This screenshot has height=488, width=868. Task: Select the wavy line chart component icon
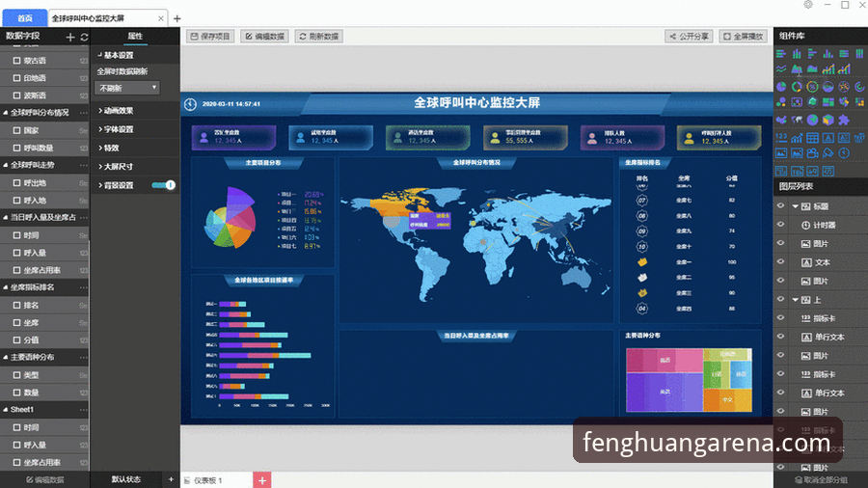coord(781,69)
